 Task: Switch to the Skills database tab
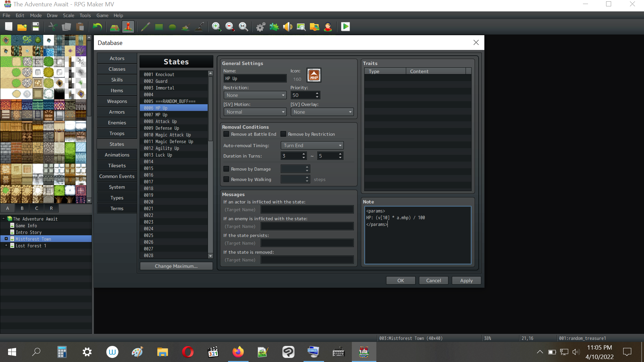[117, 80]
